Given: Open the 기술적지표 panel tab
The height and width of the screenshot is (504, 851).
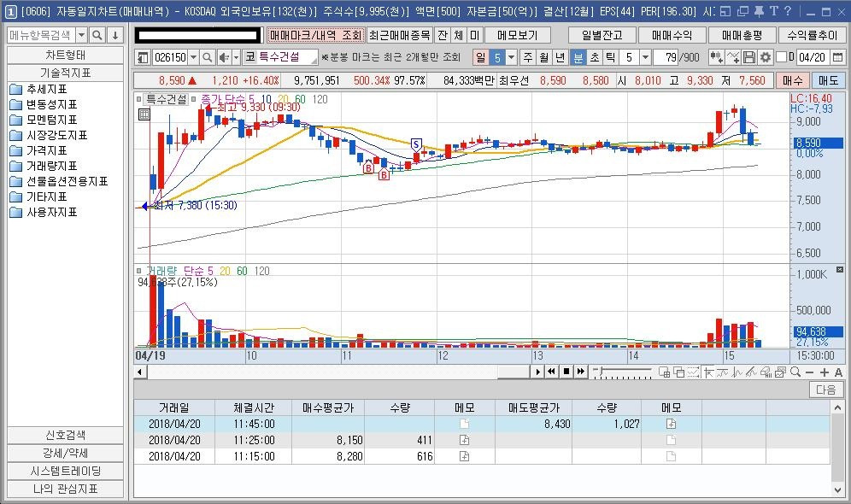Looking at the screenshot, I should [x=65, y=73].
